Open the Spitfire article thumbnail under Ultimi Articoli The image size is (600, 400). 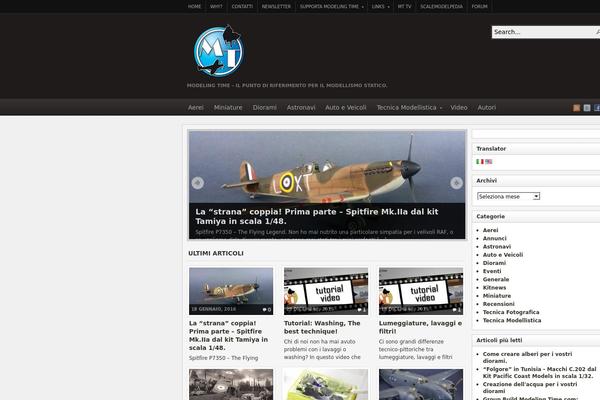coord(231,291)
